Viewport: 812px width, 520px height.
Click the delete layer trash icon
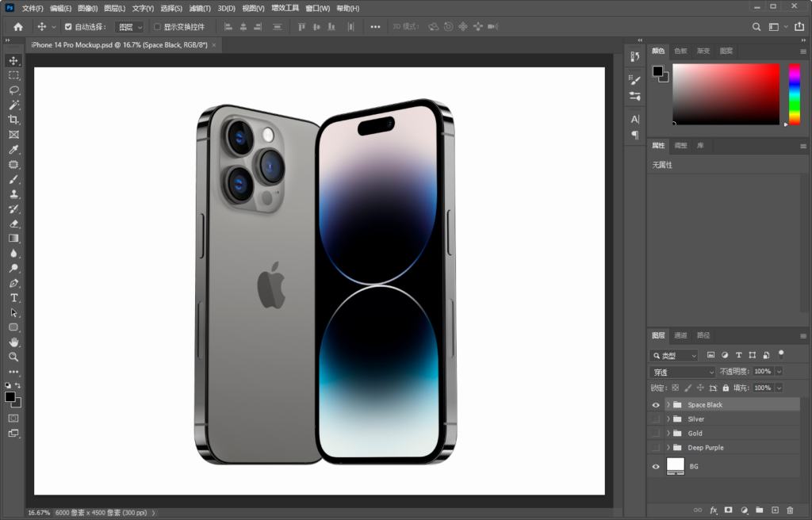[790, 510]
